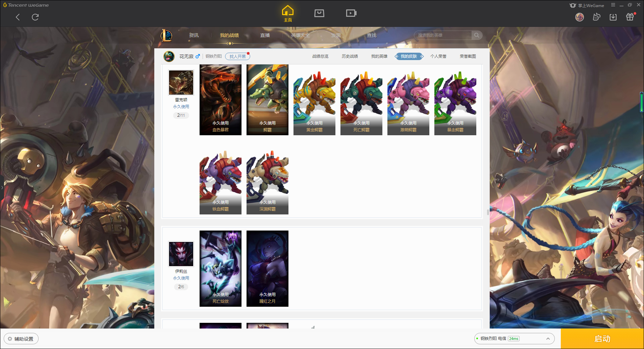Open the 腥红之月 skin card
This screenshot has height=349, width=644.
coord(267,268)
